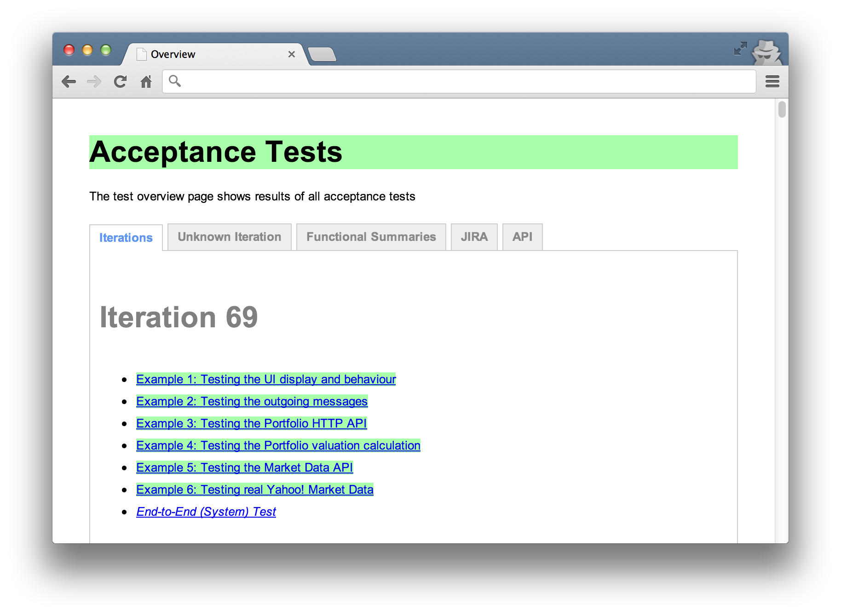Open Example 1: Testing the UI display
Viewport: 841px width, 616px height.
[266, 379]
